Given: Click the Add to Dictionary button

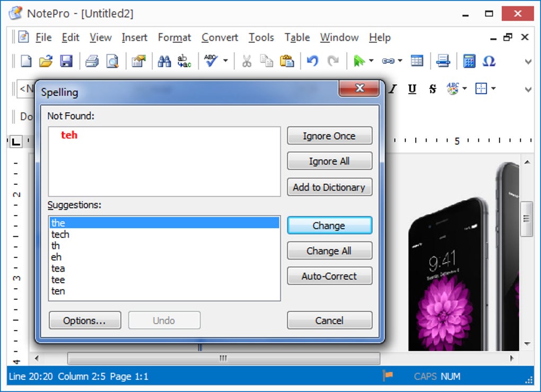Looking at the screenshot, I should click(x=329, y=187).
